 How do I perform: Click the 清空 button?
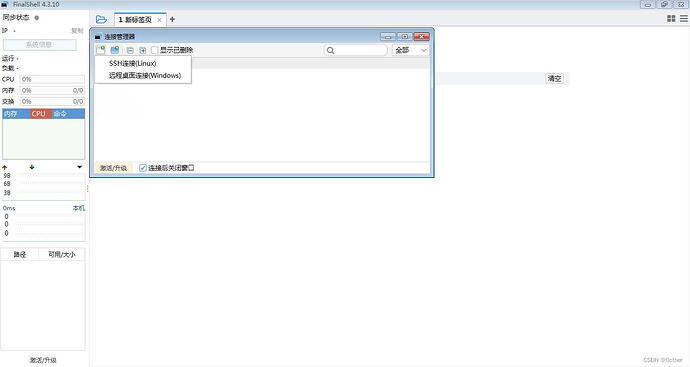(x=554, y=79)
